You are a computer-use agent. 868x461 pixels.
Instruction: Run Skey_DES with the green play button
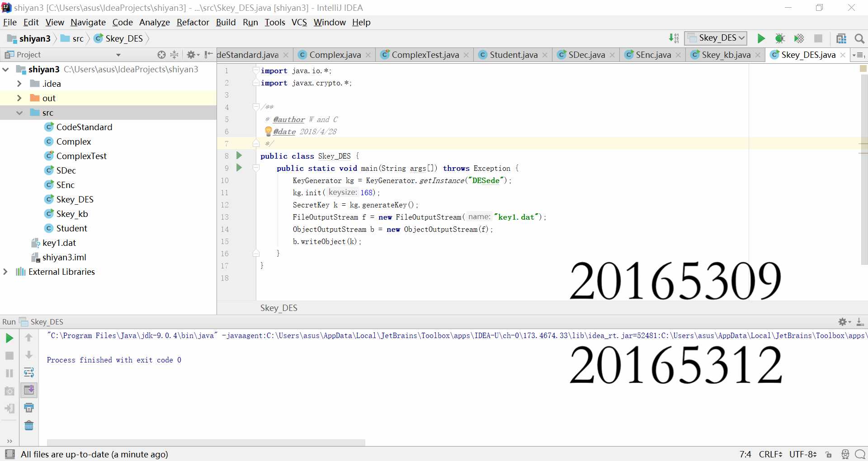point(761,38)
